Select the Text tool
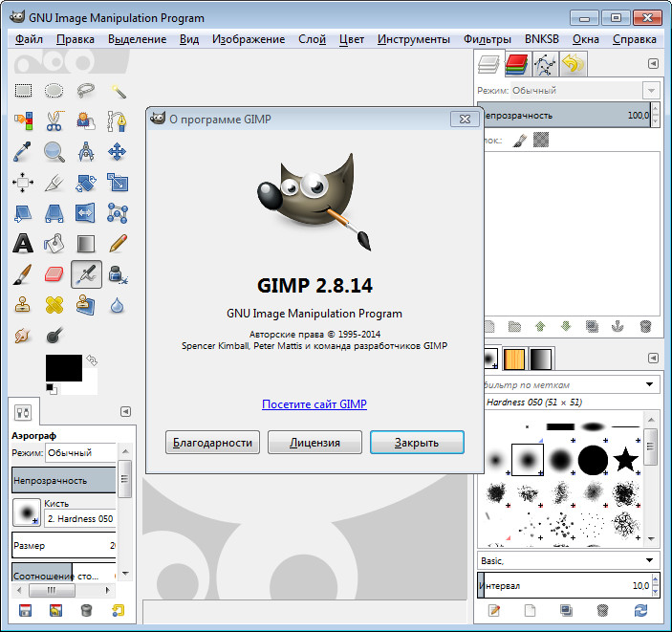The image size is (672, 632). [x=23, y=244]
